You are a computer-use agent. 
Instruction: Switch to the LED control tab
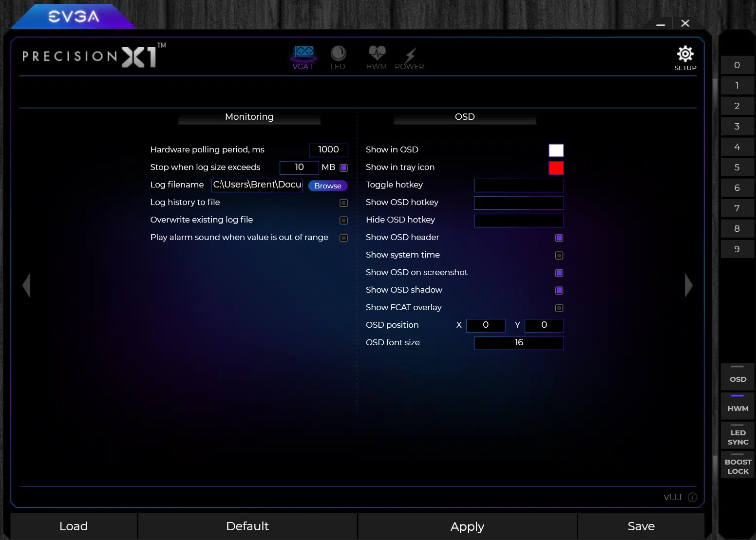(x=338, y=58)
